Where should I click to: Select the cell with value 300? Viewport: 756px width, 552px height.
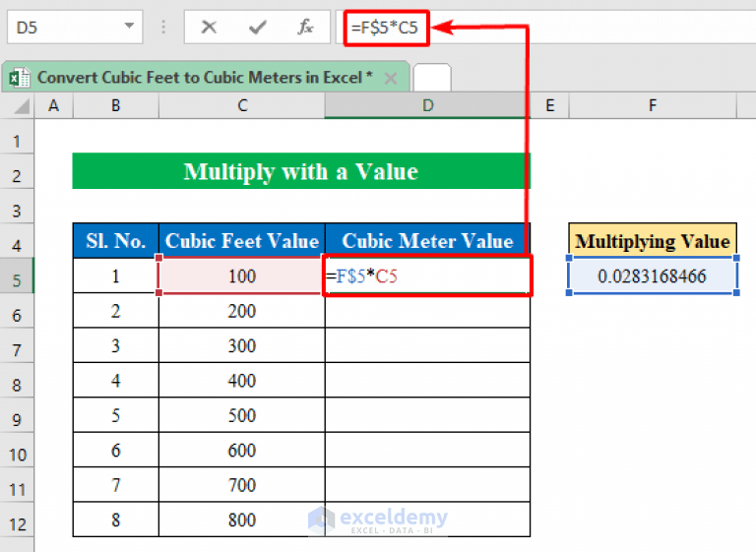point(242,345)
